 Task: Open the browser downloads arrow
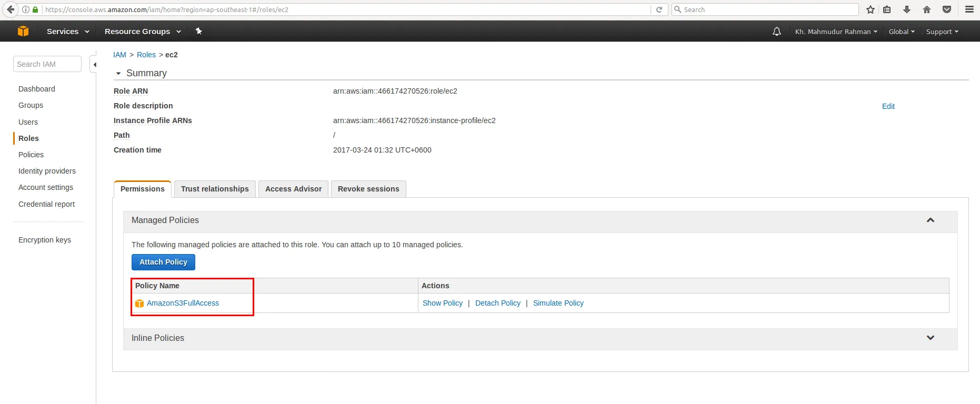coord(907,9)
